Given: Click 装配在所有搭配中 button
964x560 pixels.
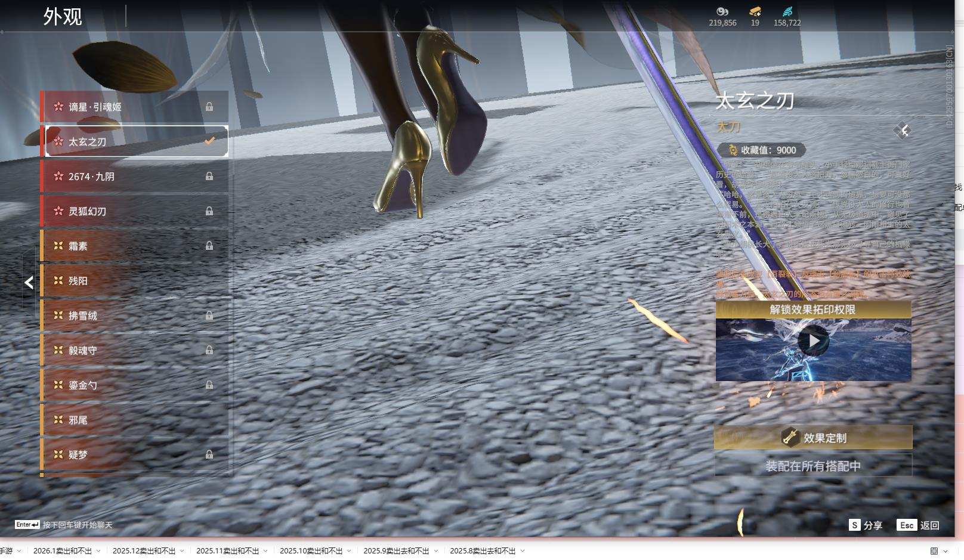Looking at the screenshot, I should click(x=813, y=466).
